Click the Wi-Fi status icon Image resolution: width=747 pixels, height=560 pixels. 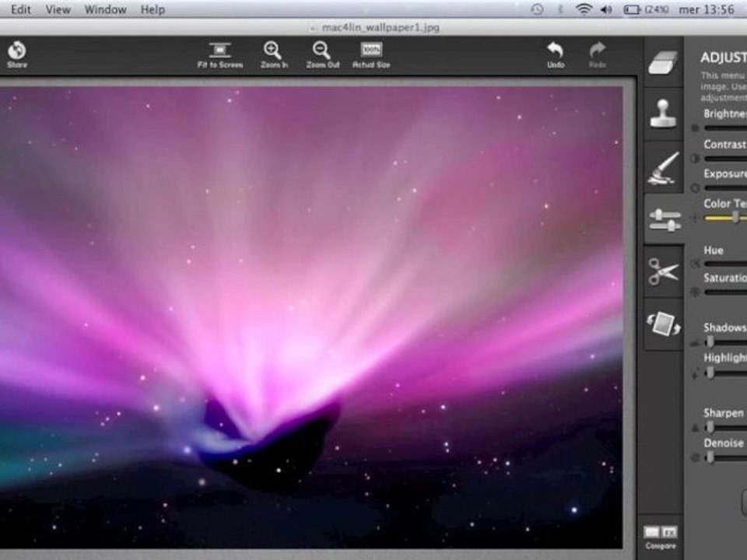coord(584,9)
